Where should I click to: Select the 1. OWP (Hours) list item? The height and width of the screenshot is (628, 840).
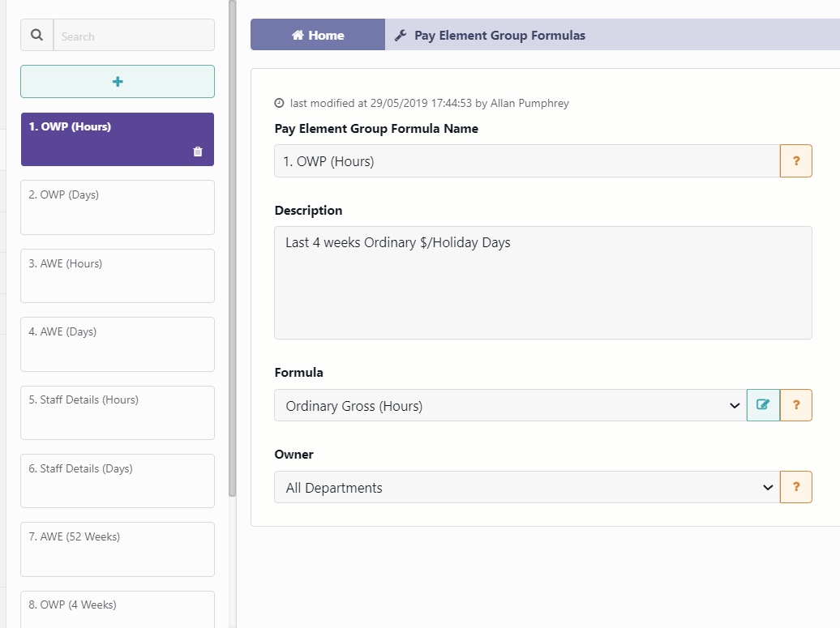118,139
